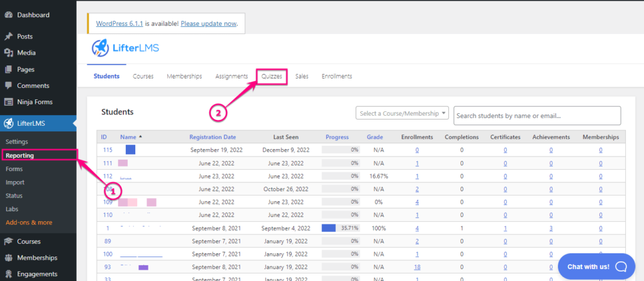Click the Pages icon in sidebar
This screenshot has width=644, height=281.
click(x=8, y=69)
